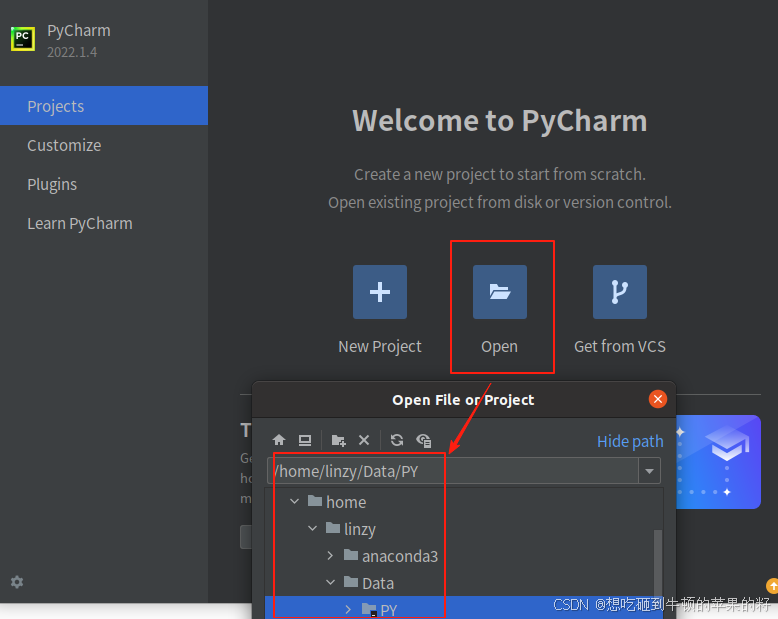778x619 pixels.
Task: Open the Plugins tab
Action: coord(104,184)
